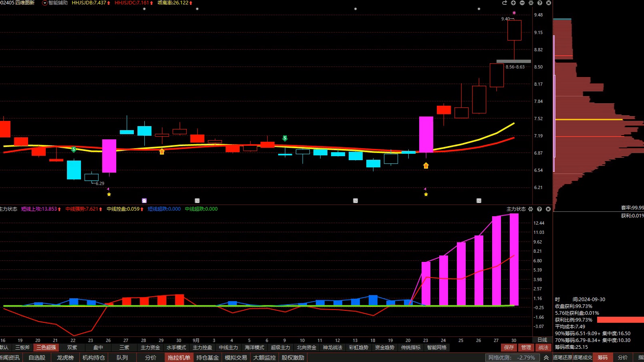Image resolution: width=644 pixels, height=362 pixels.
Task: Switch to 双紫 indicator tab
Action: (x=72, y=348)
